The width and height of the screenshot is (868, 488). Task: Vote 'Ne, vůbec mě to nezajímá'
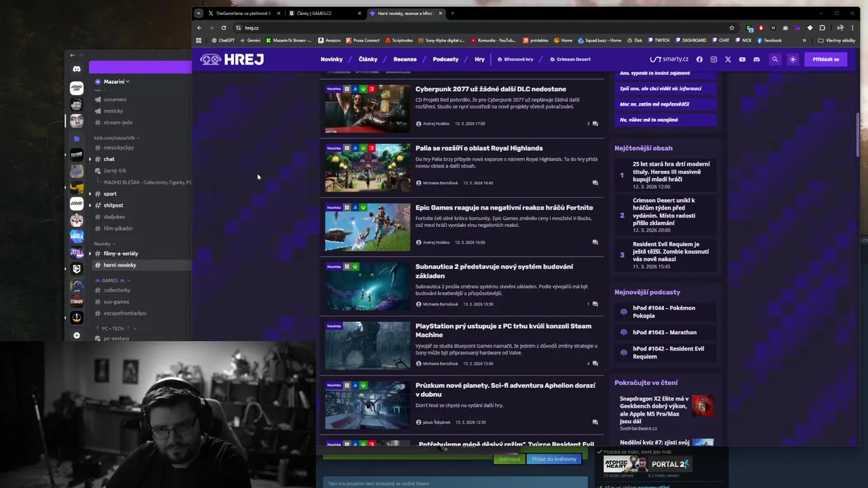coord(665,120)
